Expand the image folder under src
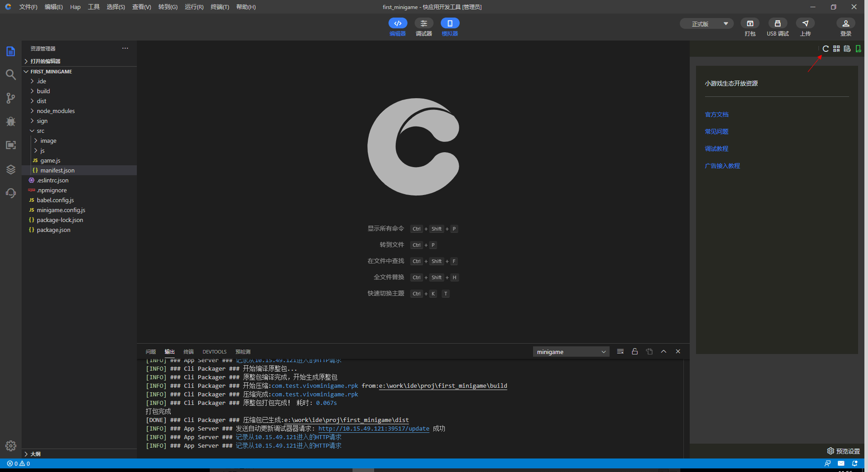 tap(79, 141)
